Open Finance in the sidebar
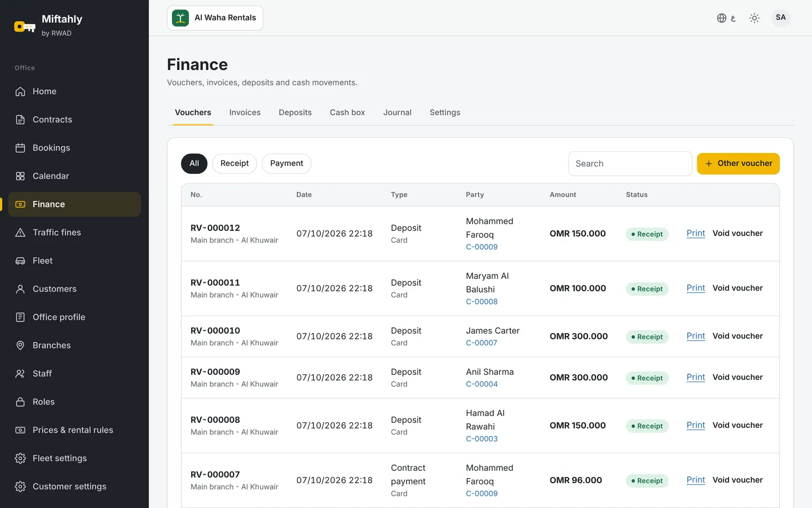The height and width of the screenshot is (508, 812). click(74, 204)
